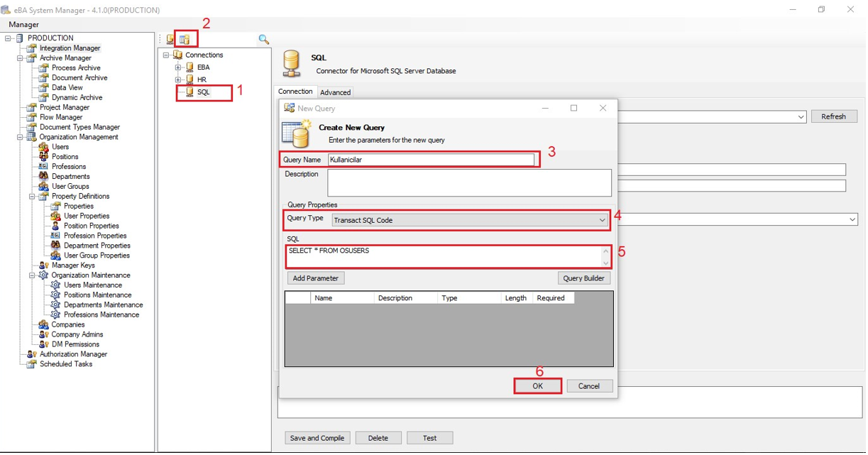Click the Manager Keys icon
The width and height of the screenshot is (868, 455).
coord(44,265)
